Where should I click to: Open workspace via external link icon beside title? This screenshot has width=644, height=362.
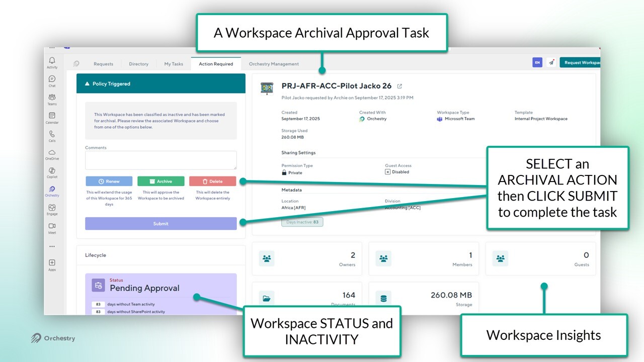point(399,86)
